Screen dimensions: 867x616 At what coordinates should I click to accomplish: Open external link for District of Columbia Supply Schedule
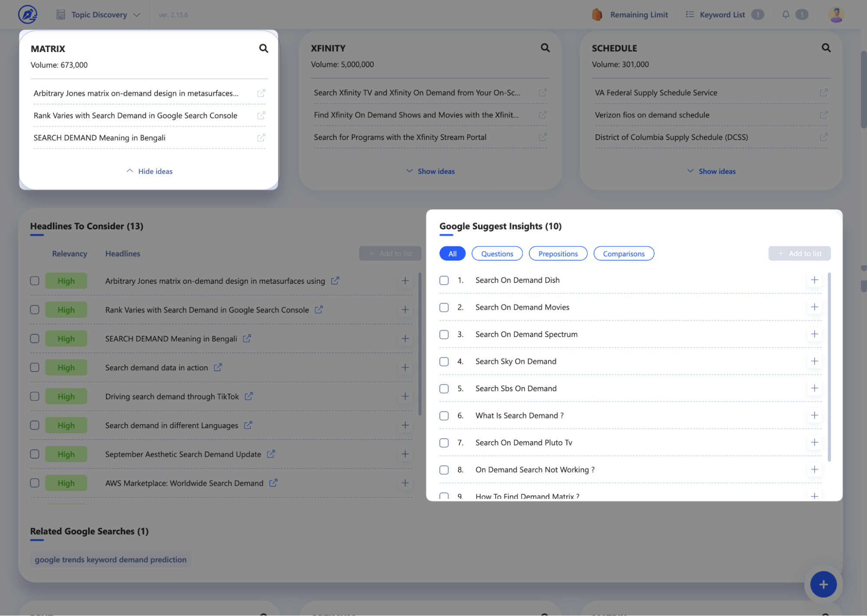824,137
